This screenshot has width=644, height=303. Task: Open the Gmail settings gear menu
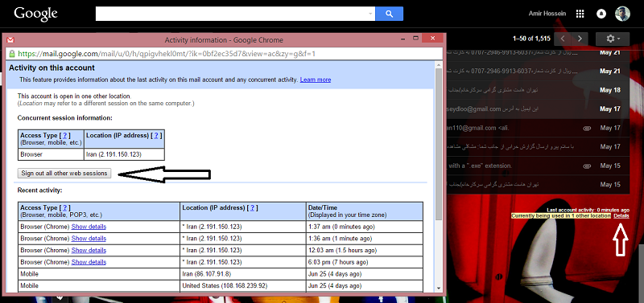613,39
